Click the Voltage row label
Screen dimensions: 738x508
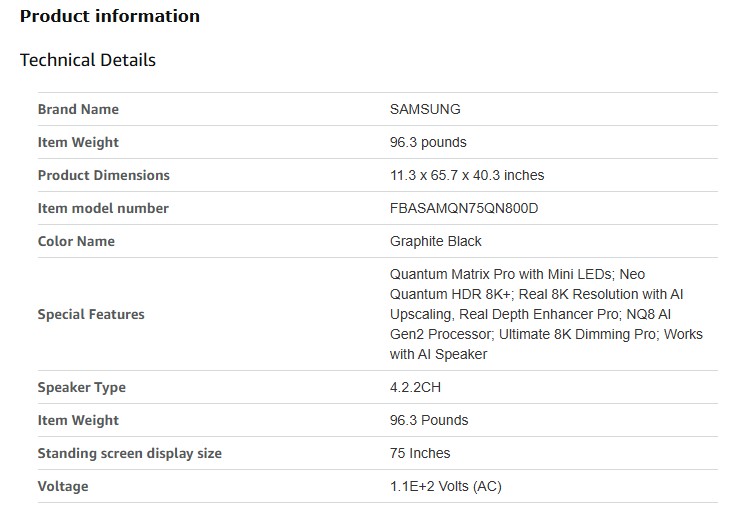click(63, 486)
